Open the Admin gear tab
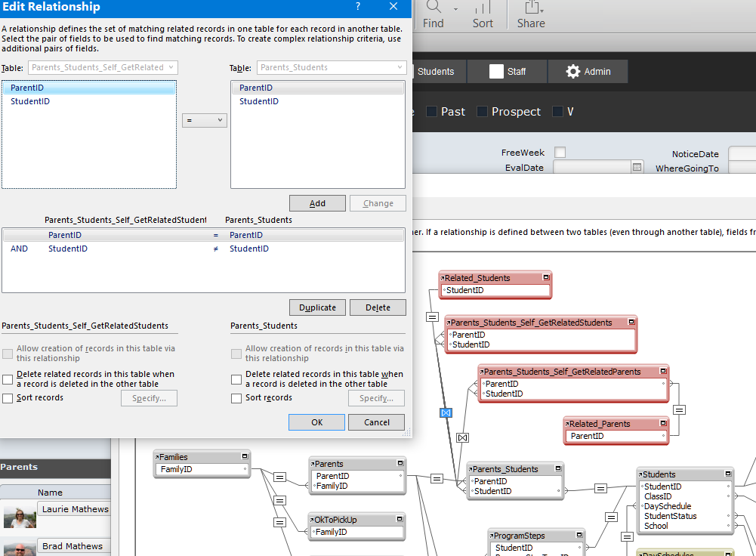The height and width of the screenshot is (556, 756). [x=588, y=71]
